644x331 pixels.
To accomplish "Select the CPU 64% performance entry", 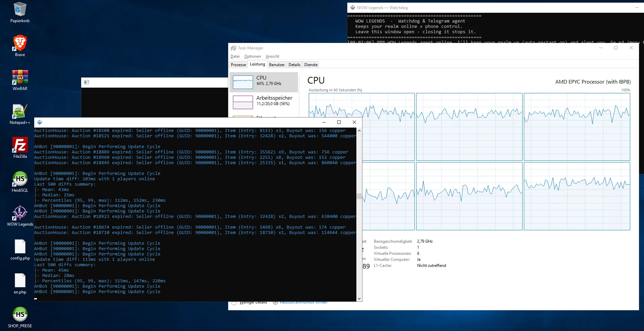I will click(x=264, y=82).
